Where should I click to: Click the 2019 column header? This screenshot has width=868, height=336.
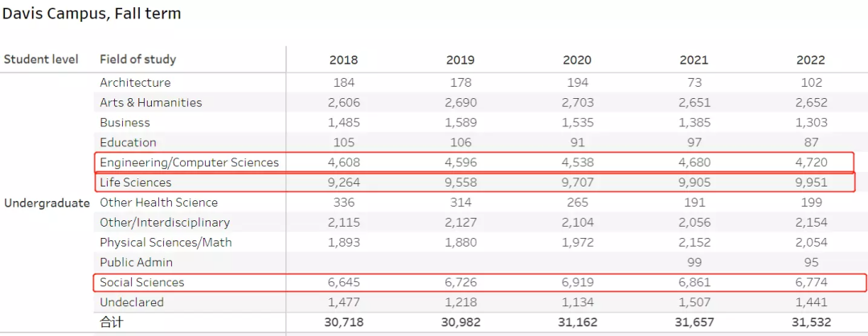click(x=461, y=59)
